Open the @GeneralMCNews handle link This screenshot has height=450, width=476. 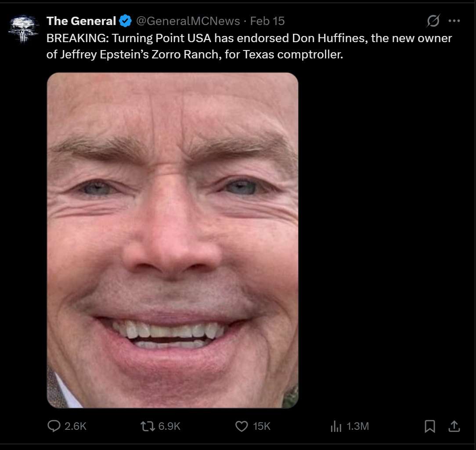point(188,21)
